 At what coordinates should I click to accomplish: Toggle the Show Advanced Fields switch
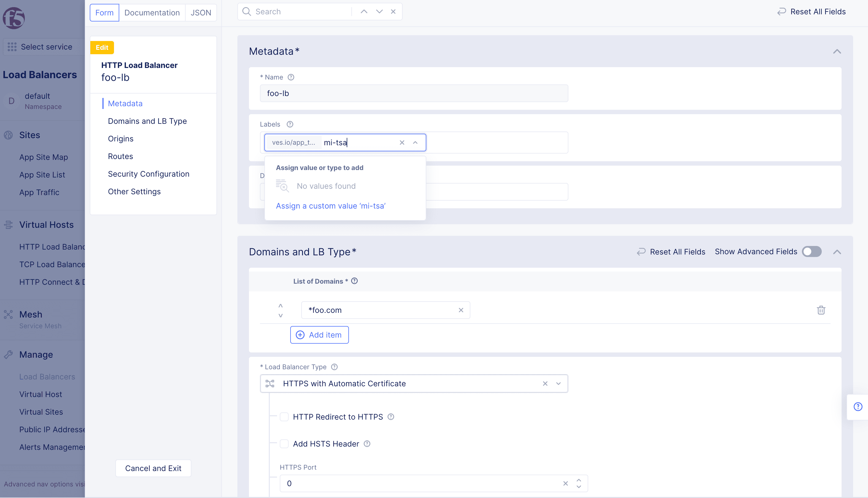812,251
